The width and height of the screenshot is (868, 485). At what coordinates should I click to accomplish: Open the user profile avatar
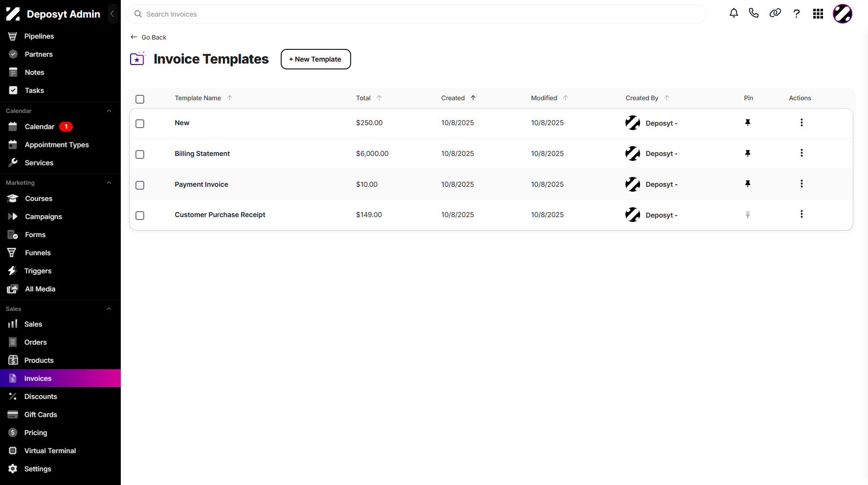pyautogui.click(x=843, y=14)
